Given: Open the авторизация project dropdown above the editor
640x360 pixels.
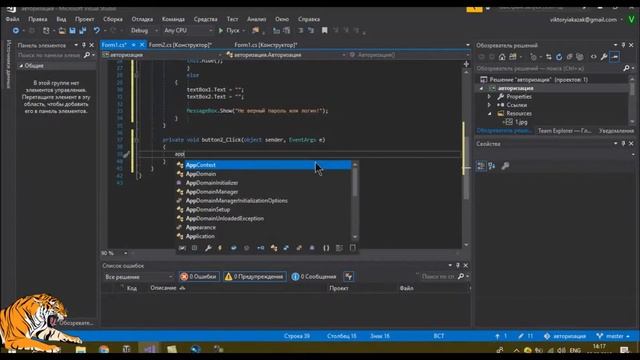Looking at the screenshot, I should [162, 55].
